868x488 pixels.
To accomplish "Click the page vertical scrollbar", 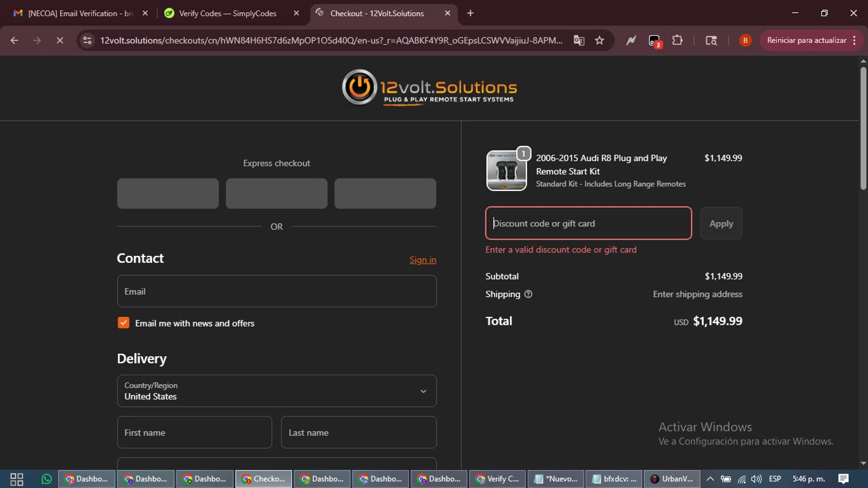I will 863,129.
